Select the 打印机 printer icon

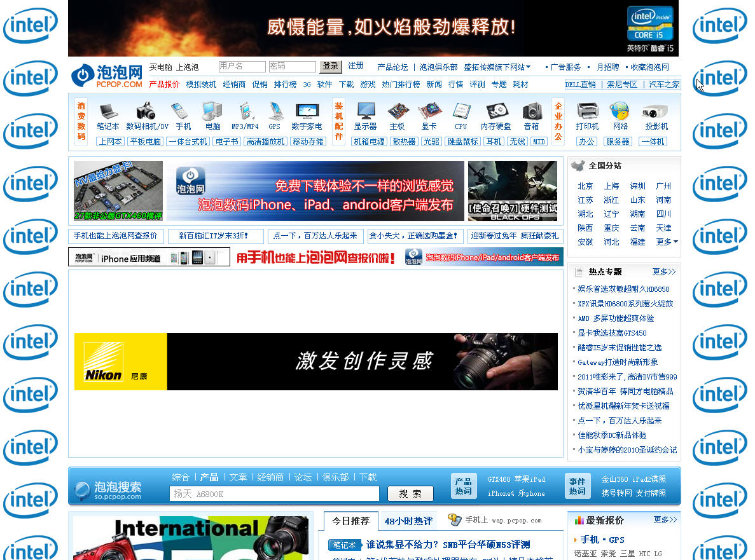pos(587,111)
